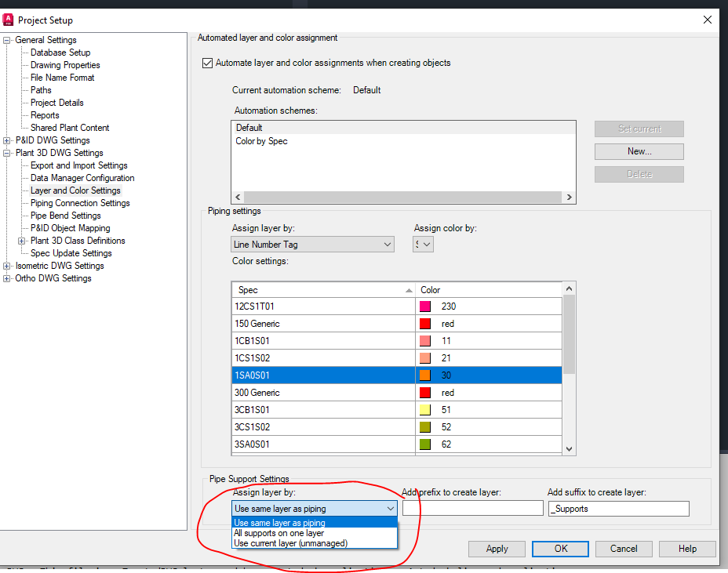Select Piping Connection Settings in the tree
The image size is (728, 573).
coord(78,202)
